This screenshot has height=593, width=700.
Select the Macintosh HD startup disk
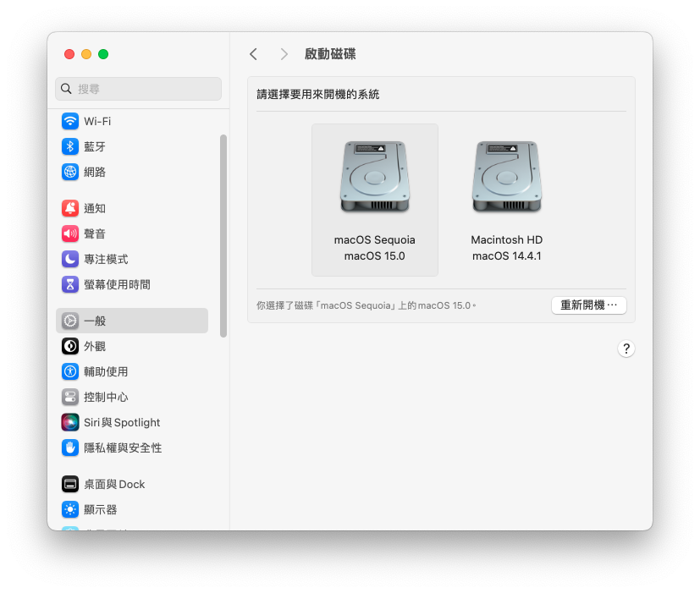pyautogui.click(x=507, y=200)
